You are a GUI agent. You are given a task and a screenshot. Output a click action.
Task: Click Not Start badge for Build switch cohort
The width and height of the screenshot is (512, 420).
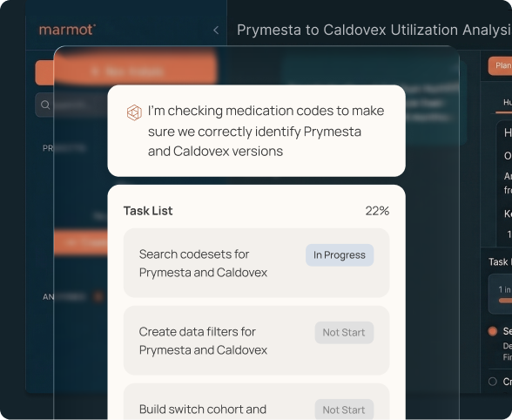(344, 410)
